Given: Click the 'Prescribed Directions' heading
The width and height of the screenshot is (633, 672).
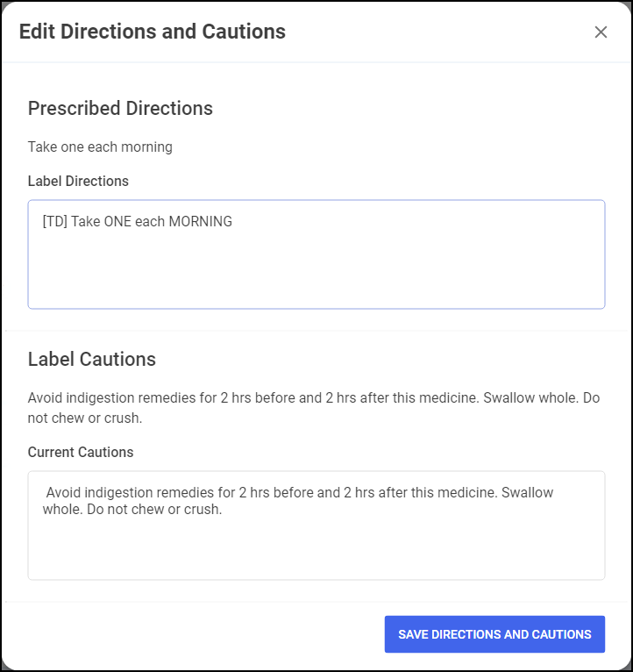Looking at the screenshot, I should point(120,109).
